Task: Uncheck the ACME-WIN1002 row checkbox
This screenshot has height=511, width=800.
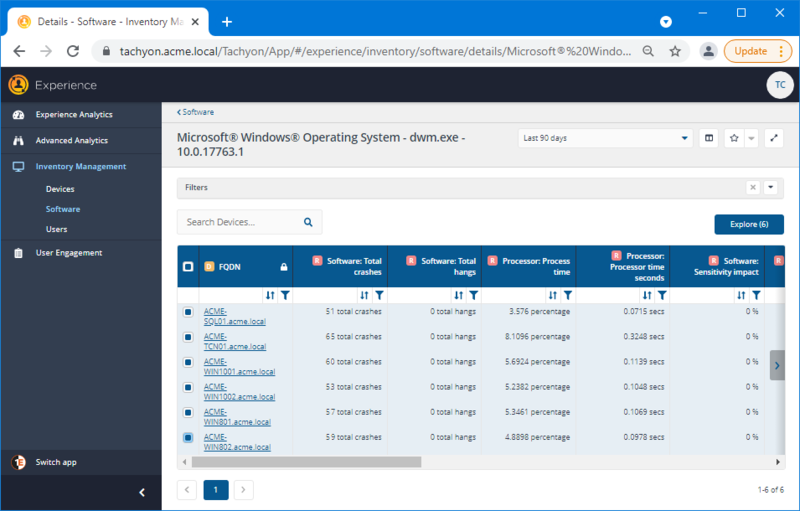Action: click(188, 388)
